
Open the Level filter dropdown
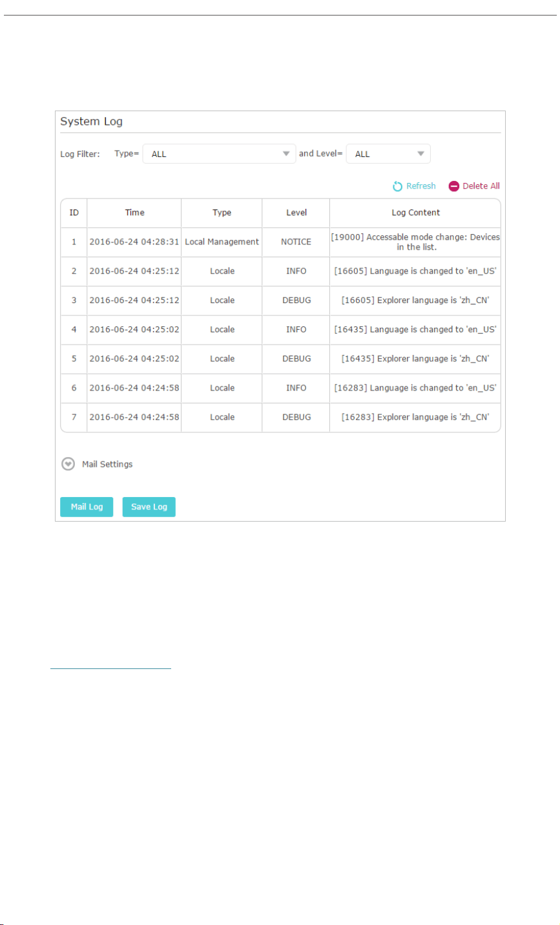[x=388, y=154]
